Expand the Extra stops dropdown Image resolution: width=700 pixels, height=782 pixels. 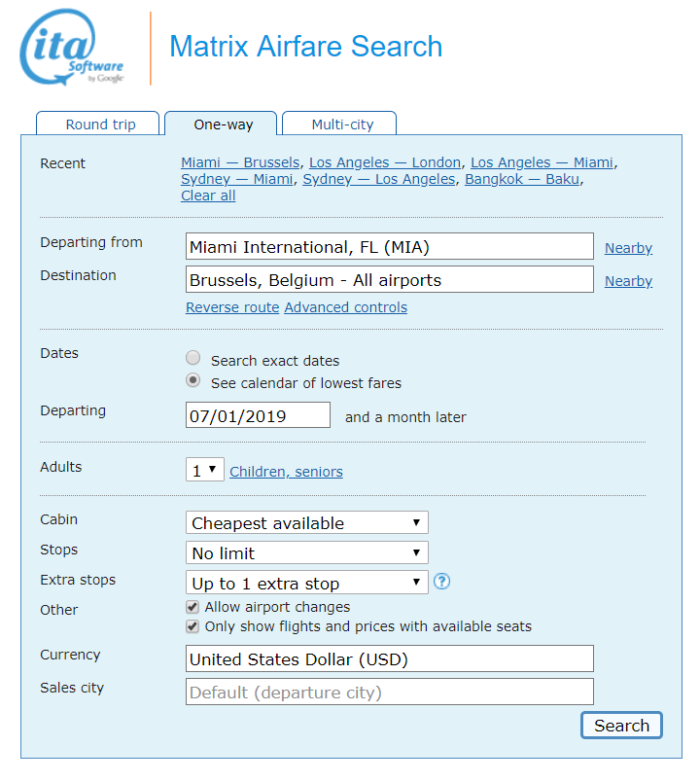point(306,583)
